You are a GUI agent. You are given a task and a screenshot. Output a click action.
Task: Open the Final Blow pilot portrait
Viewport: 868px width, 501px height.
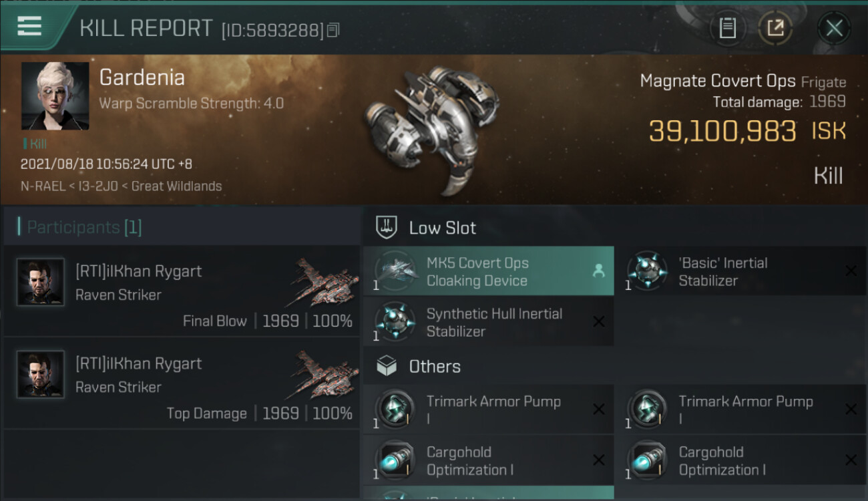(41, 282)
